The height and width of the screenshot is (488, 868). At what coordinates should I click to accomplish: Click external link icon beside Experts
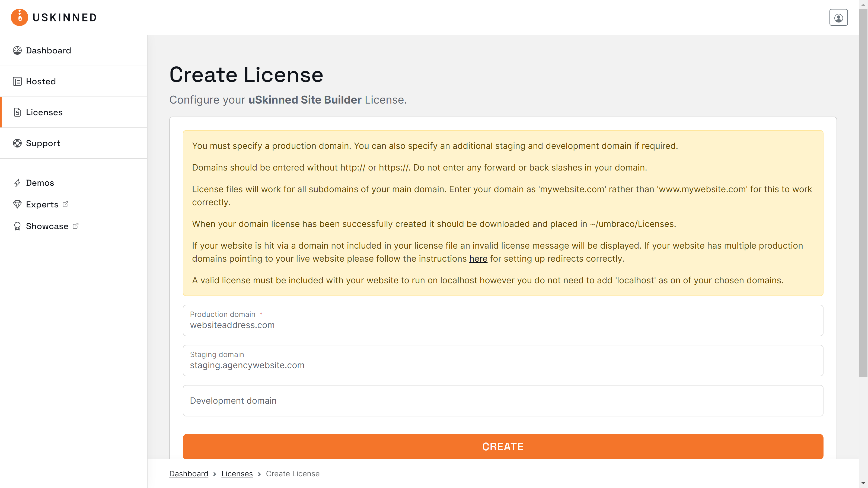[66, 204]
